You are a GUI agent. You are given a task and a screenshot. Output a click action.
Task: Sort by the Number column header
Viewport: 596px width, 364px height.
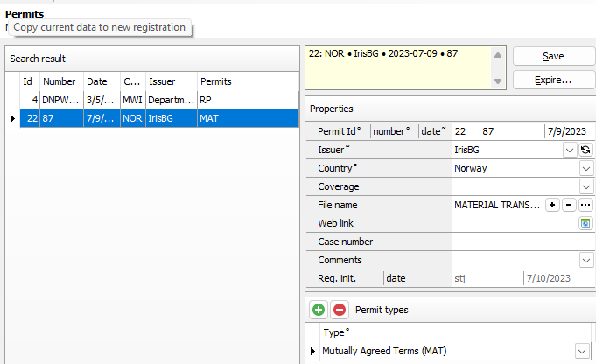(x=61, y=81)
